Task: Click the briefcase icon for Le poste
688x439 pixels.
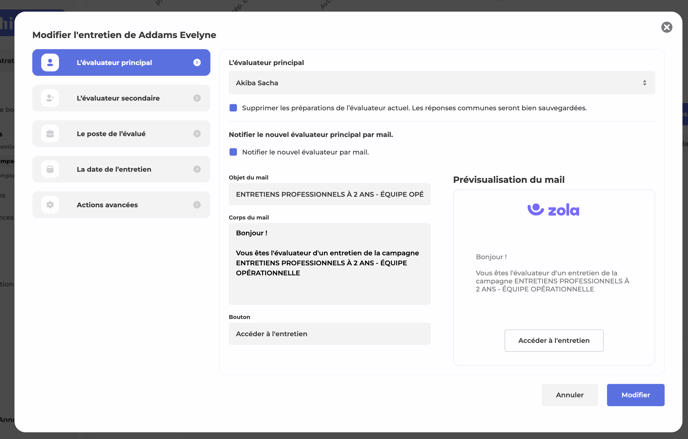Action: point(50,134)
